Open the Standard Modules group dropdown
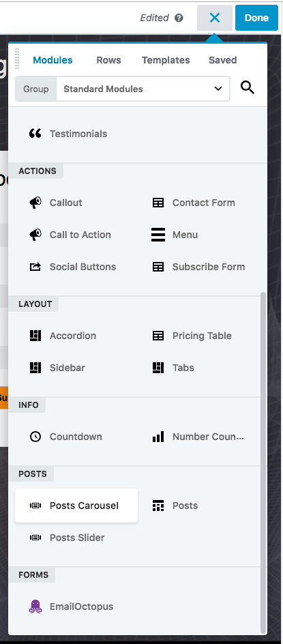 tap(143, 89)
